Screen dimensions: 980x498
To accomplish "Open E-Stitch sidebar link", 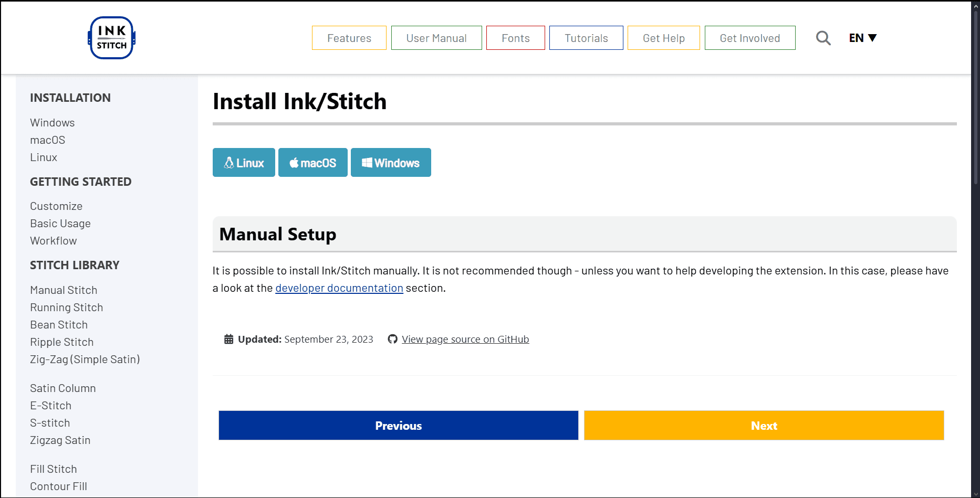I will pos(51,406).
